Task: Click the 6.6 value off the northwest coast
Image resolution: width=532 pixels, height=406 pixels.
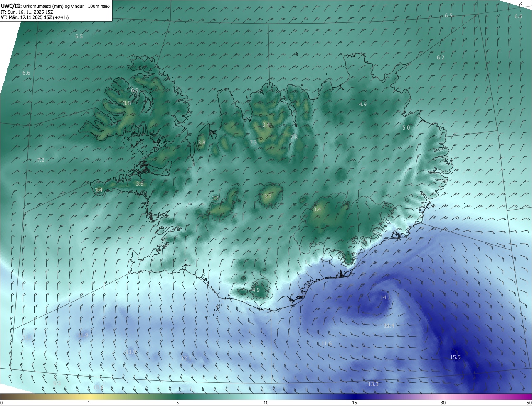Action: 26,73
